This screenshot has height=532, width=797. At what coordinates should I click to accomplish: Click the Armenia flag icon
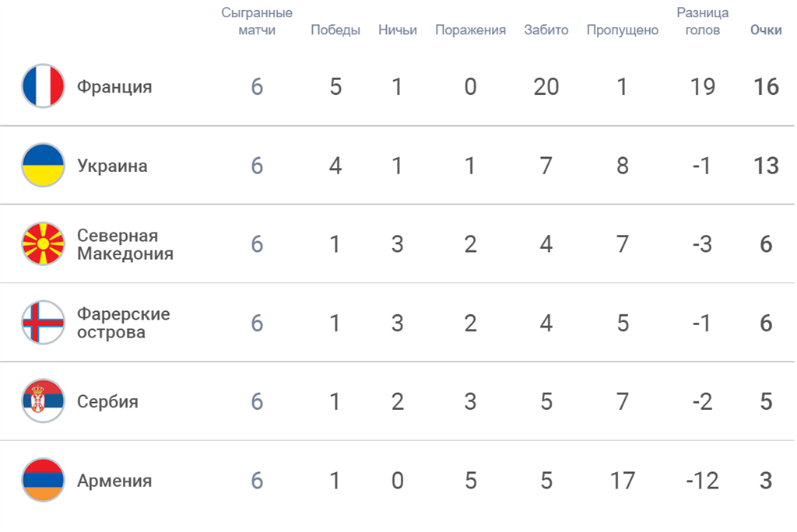43,481
